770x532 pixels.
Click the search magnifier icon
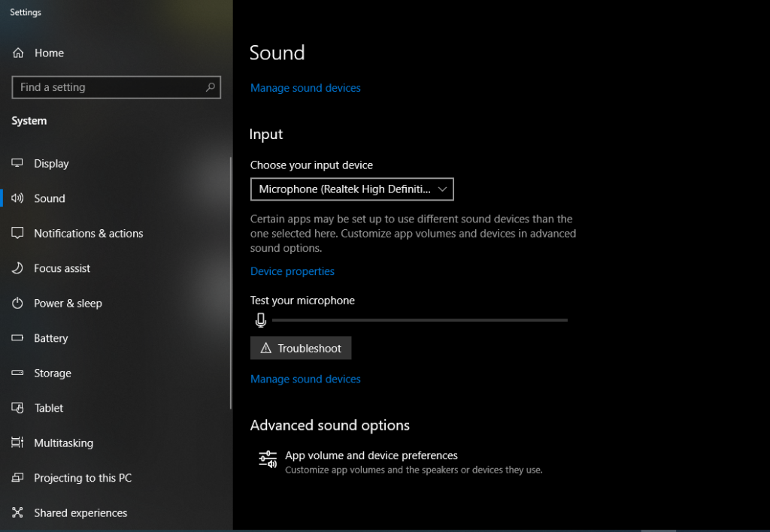click(x=211, y=87)
